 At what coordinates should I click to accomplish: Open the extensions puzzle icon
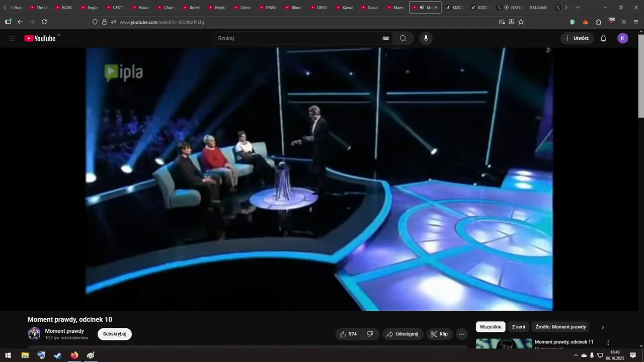[599, 22]
